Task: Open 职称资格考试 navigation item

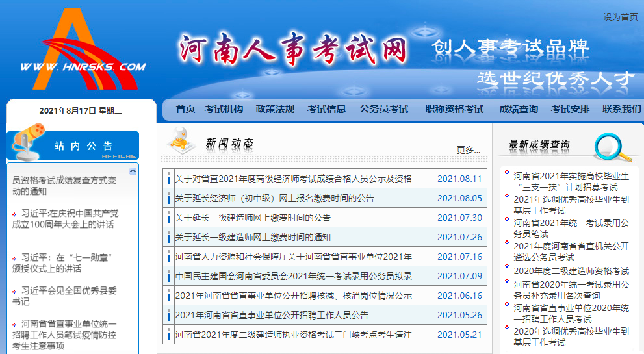Action: (454, 109)
